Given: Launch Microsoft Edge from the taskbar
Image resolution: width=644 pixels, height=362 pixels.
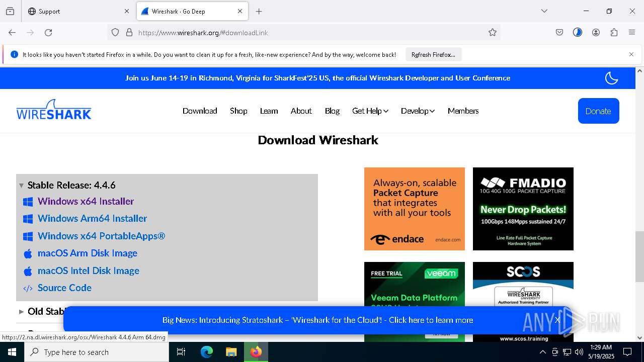Looking at the screenshot, I should point(207,352).
